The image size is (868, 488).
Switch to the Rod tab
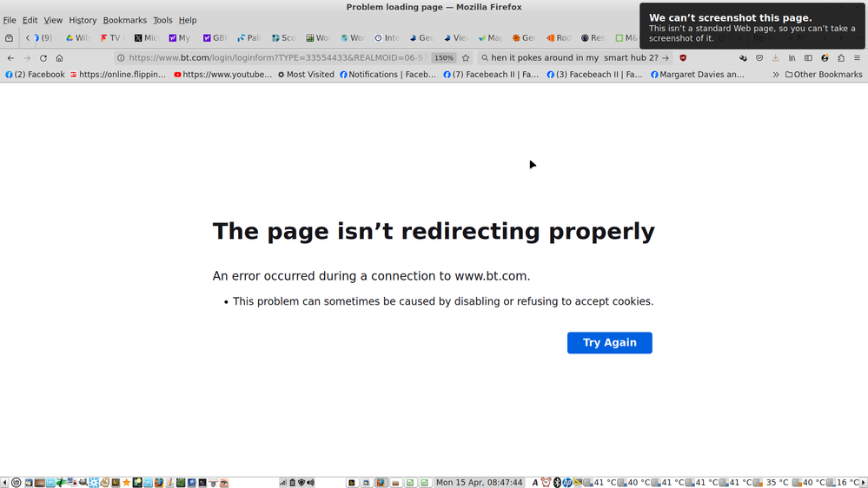559,38
